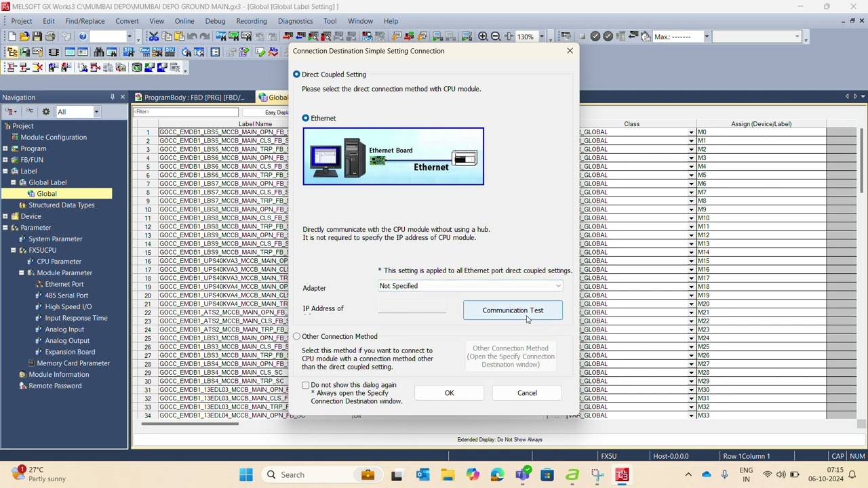Click the first checkmark circle toolbar icon
Image resolution: width=868 pixels, height=488 pixels.
[x=595, y=37]
